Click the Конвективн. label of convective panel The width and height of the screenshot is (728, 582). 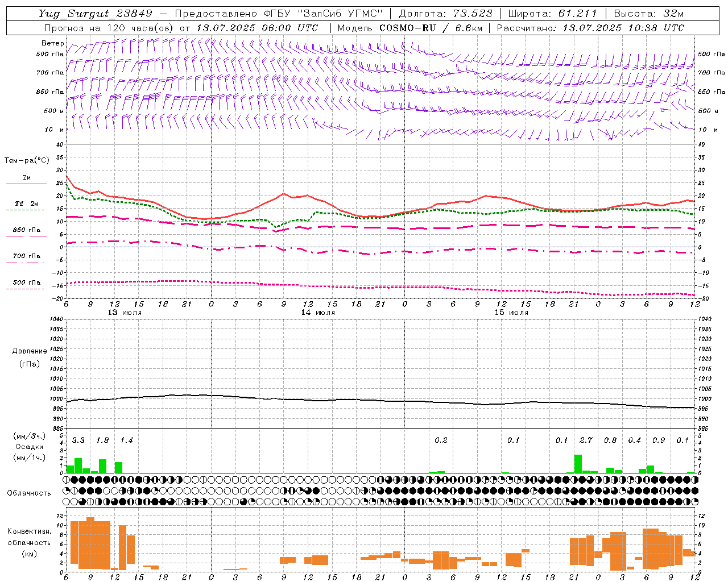click(30, 531)
